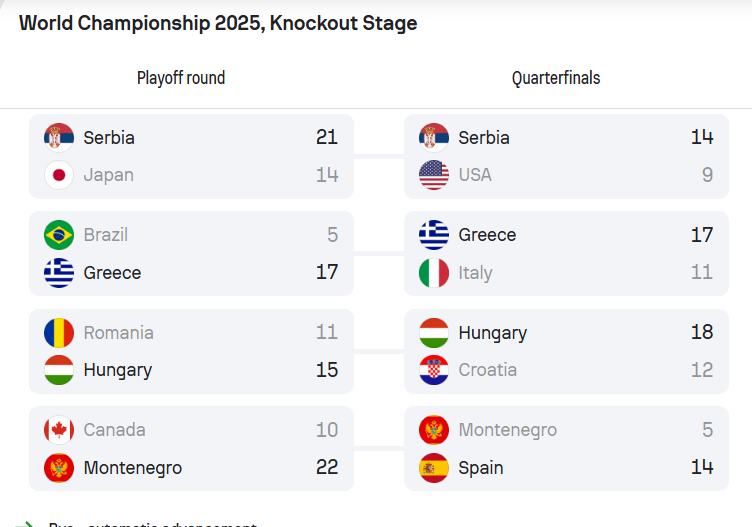Click the Spain flag icon
This screenshot has height=527, width=752.
[x=434, y=468]
